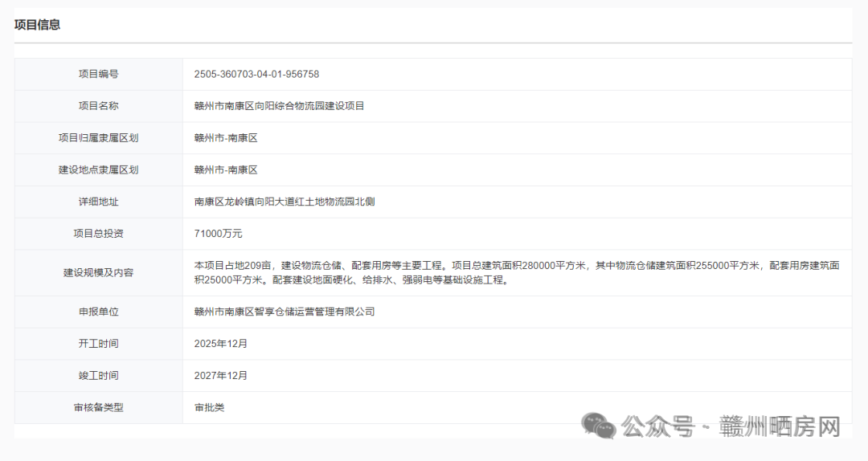Select the 项目名称 label cell
Image resolution: width=868 pixels, height=461 pixels.
99,106
